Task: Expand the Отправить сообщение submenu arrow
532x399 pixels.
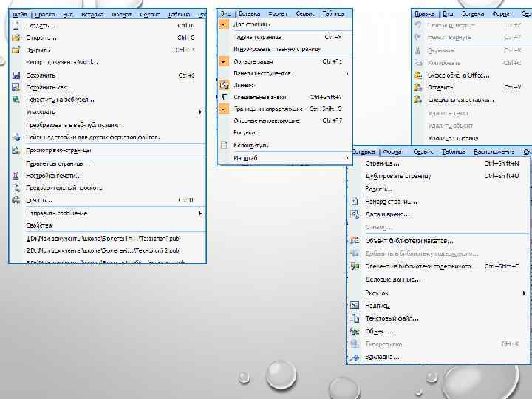Action: click(x=200, y=214)
